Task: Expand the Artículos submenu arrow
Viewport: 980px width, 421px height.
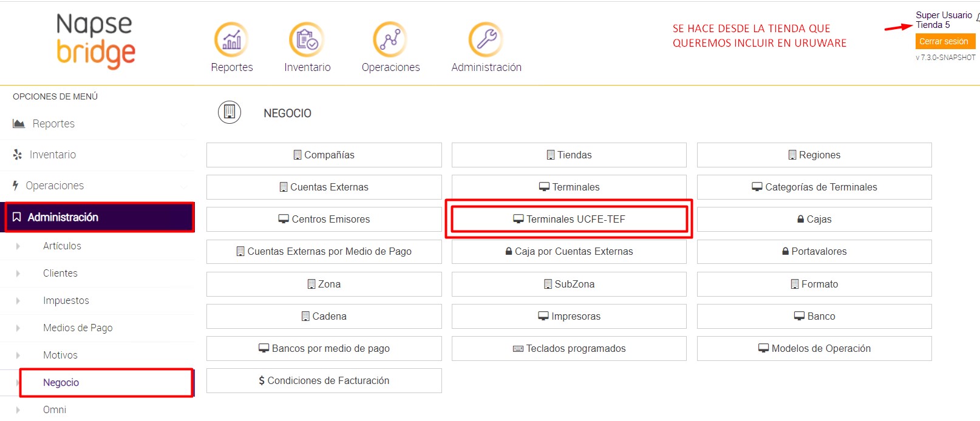Action: pos(18,246)
